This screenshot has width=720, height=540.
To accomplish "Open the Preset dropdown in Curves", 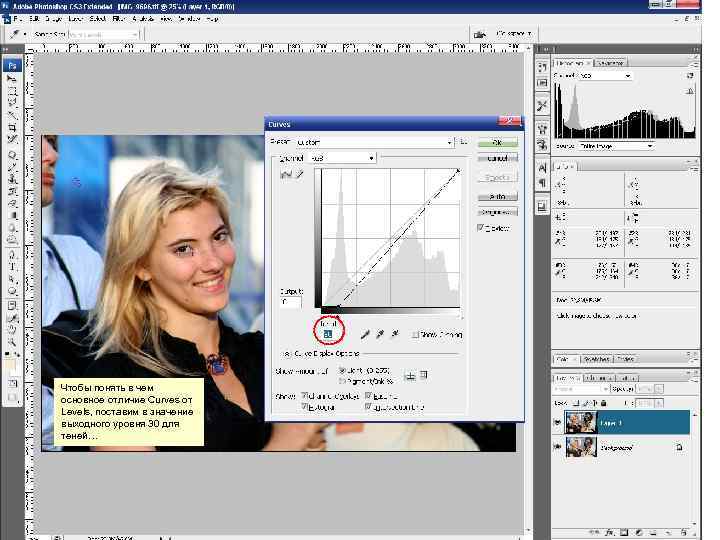I will click(x=375, y=142).
